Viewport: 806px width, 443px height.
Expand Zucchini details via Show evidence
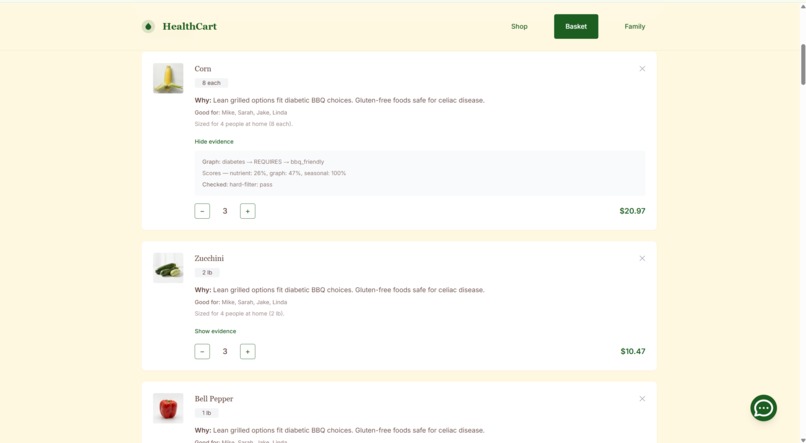pos(215,331)
